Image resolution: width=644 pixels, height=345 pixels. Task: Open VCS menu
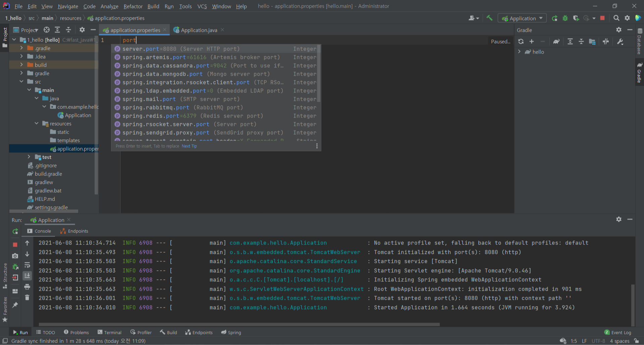pyautogui.click(x=202, y=6)
